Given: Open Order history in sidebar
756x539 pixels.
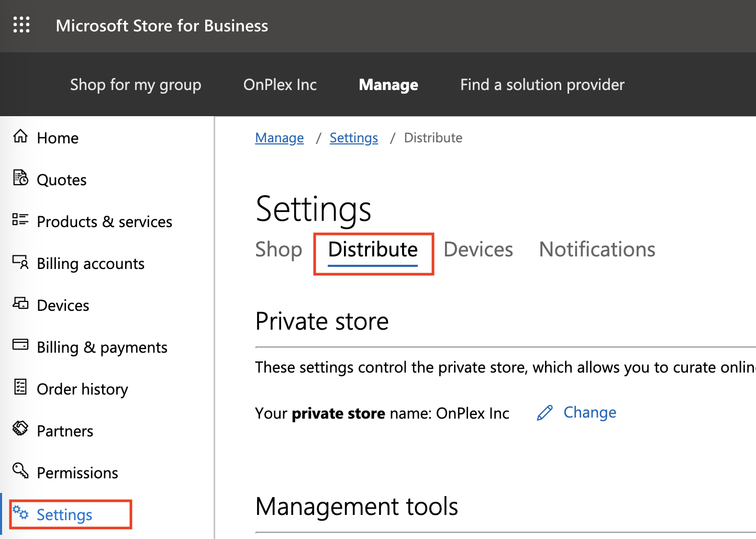Looking at the screenshot, I should tap(82, 389).
